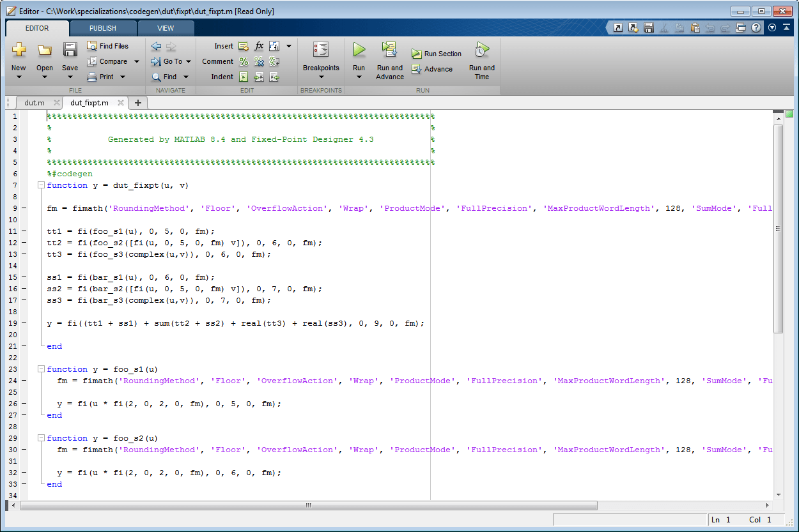This screenshot has width=799, height=532.
Task: Click the wrap comments icon
Action: tap(274, 61)
